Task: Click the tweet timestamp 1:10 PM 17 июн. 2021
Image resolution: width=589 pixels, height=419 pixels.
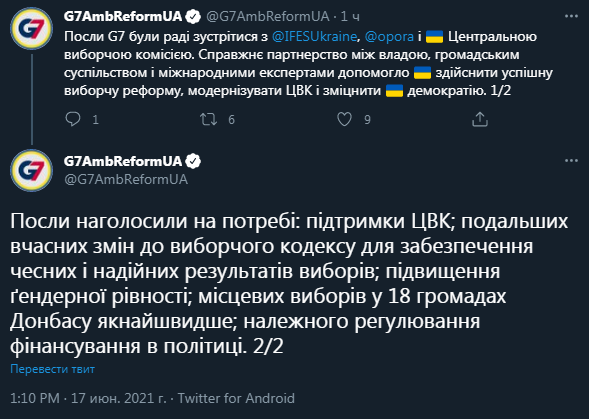Action: pyautogui.click(x=88, y=398)
